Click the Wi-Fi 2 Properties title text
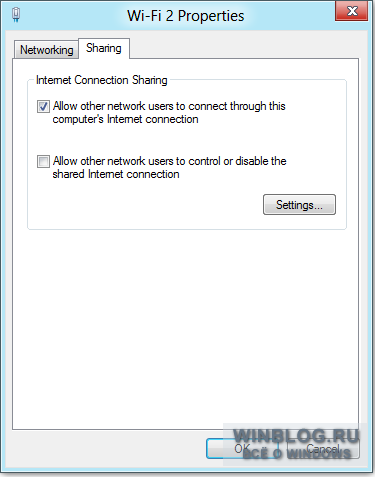 coord(186,16)
